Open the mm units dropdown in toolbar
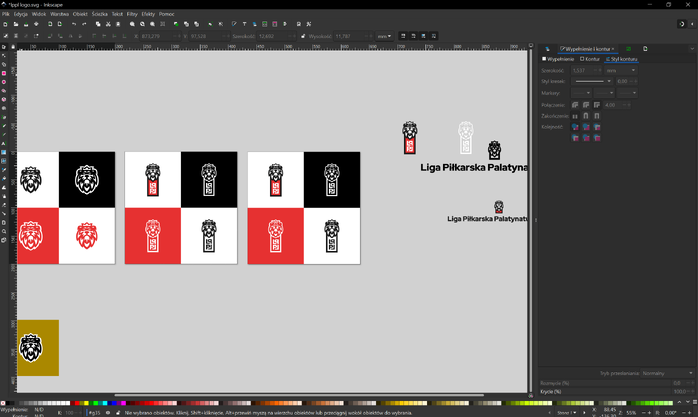The height and width of the screenshot is (417, 698). (x=384, y=36)
